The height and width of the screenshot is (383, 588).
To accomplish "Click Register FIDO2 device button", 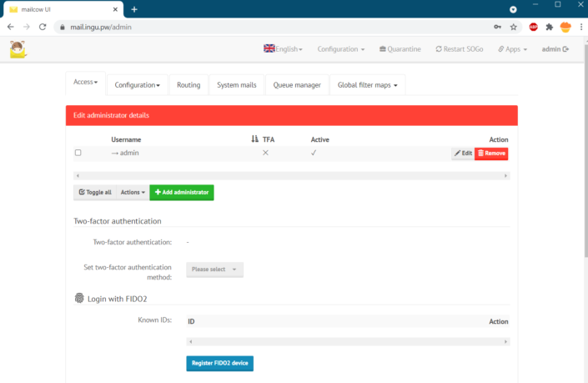I will (x=219, y=363).
